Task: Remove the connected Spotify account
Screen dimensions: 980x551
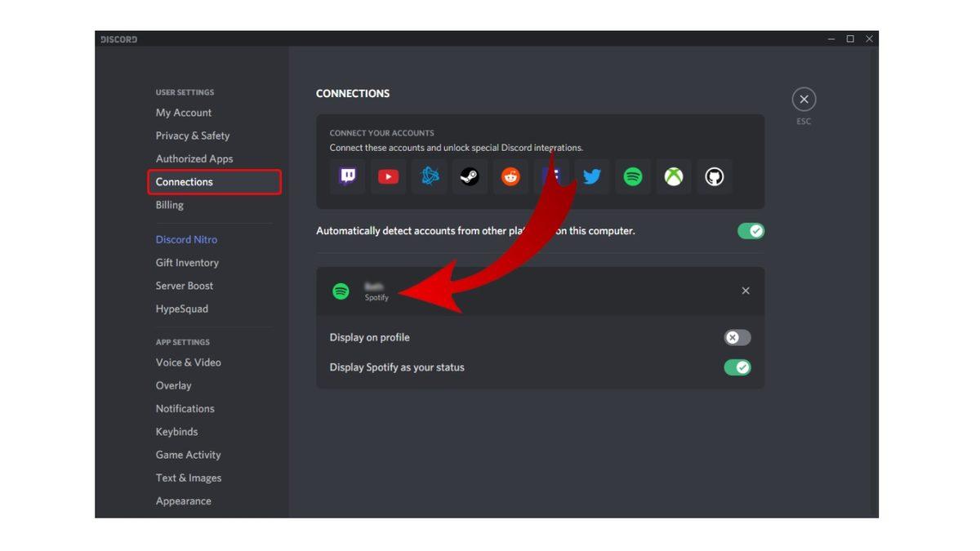Action: (x=745, y=290)
